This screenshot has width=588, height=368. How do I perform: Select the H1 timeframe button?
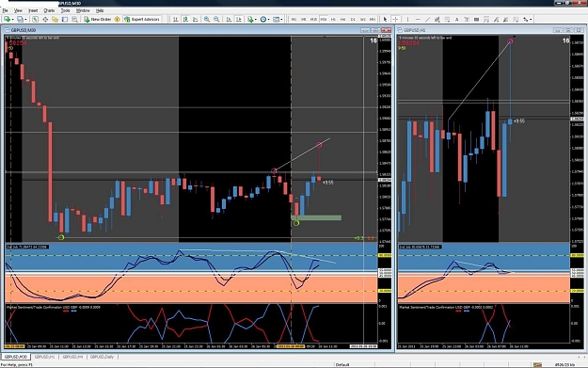coord(333,19)
